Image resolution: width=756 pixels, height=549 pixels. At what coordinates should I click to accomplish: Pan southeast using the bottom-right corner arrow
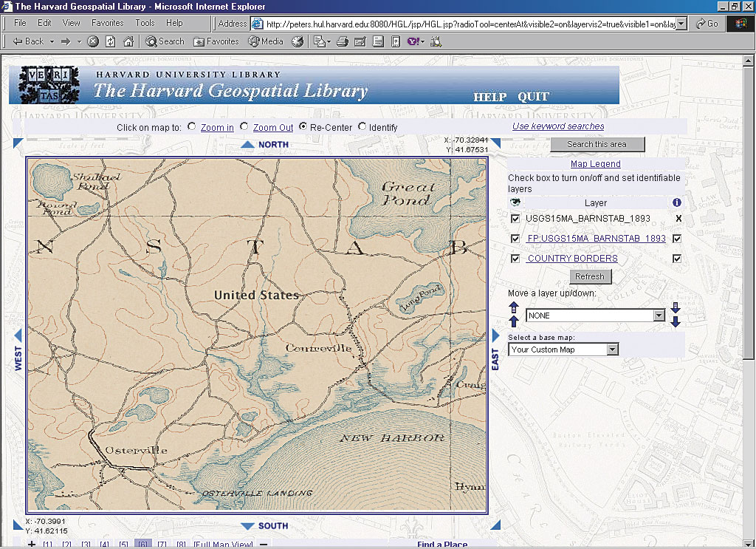[x=496, y=525]
